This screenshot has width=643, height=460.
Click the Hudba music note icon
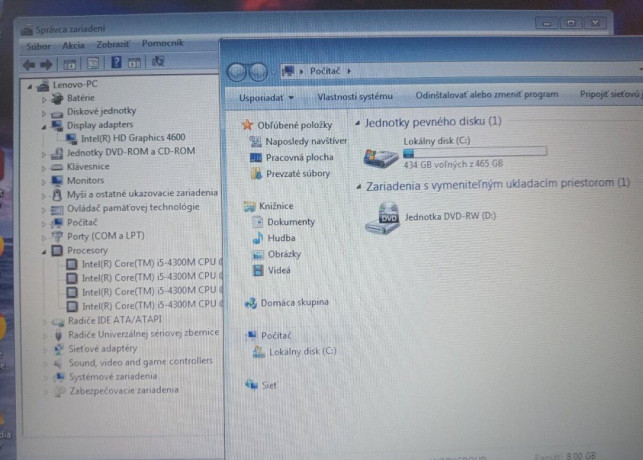click(258, 238)
